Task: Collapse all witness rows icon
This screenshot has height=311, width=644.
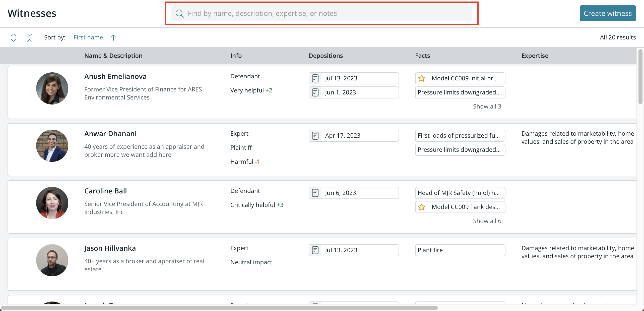Action: coord(30,37)
